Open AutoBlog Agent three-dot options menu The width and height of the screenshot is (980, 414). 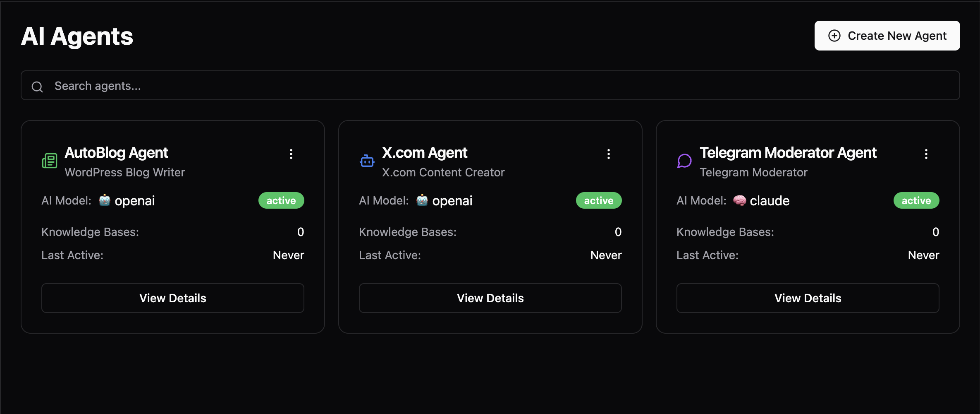[x=291, y=154]
